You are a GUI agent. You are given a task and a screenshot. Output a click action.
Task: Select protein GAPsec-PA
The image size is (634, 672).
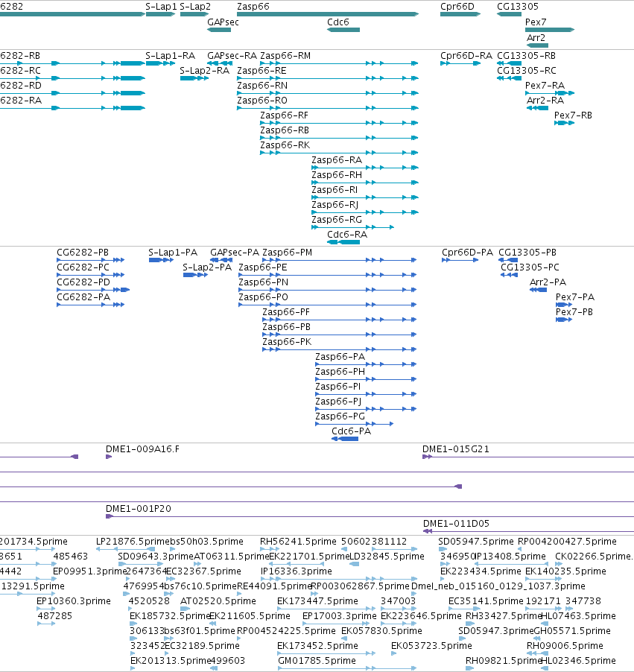point(221,260)
